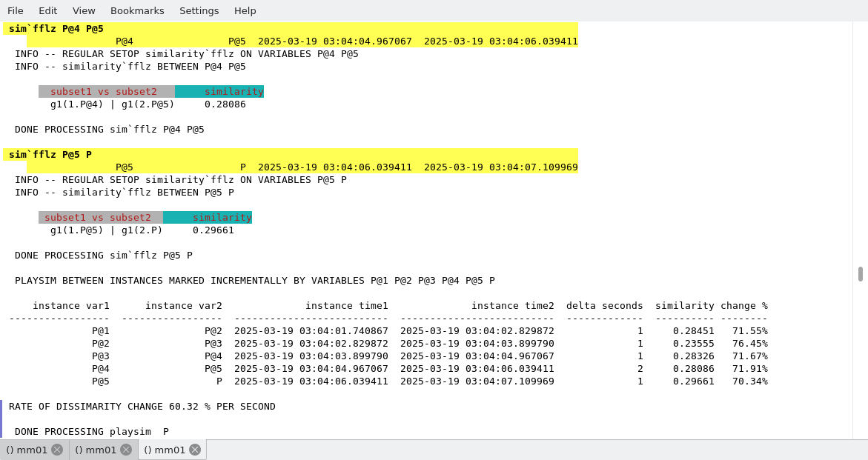Open the File menu
The width and height of the screenshot is (868, 460).
pyautogui.click(x=16, y=10)
